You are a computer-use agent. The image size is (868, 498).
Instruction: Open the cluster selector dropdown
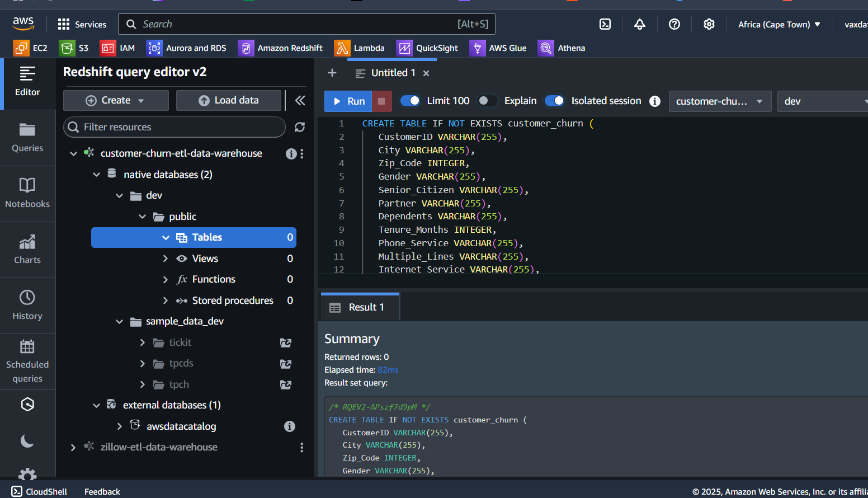[720, 101]
